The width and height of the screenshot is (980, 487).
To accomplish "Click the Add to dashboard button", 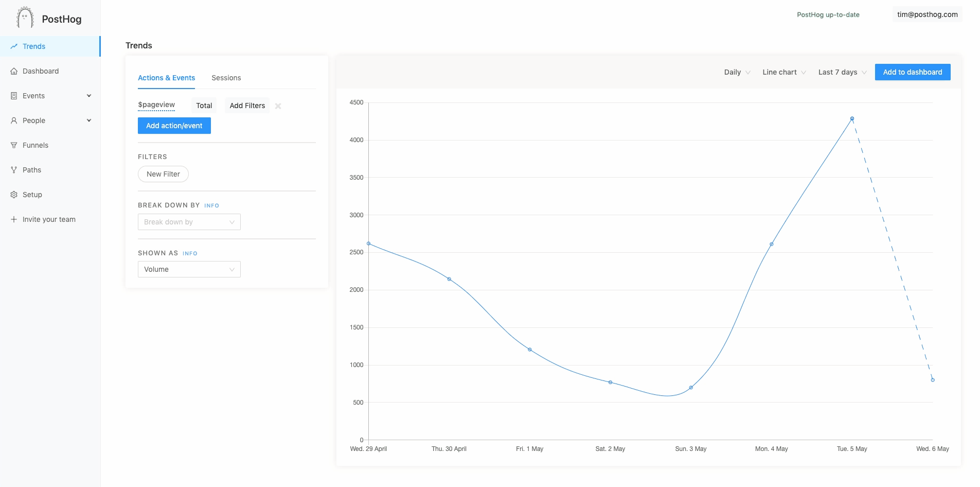I will 912,72.
